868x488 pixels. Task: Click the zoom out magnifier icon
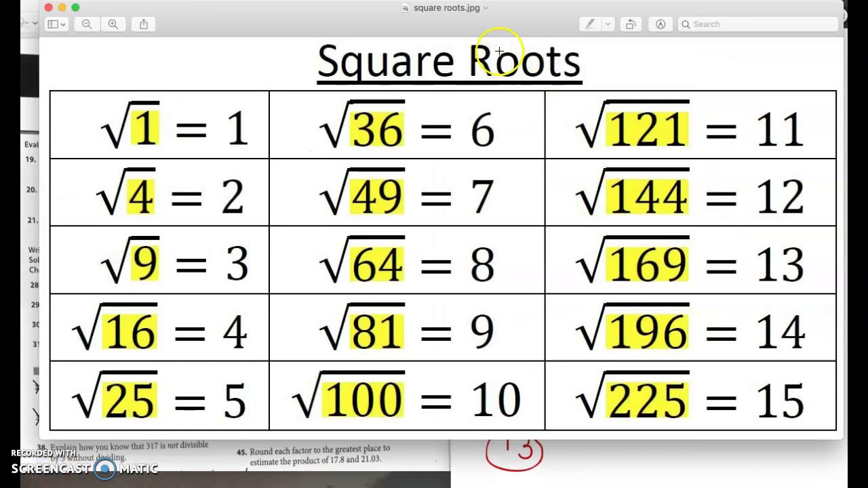click(x=87, y=24)
